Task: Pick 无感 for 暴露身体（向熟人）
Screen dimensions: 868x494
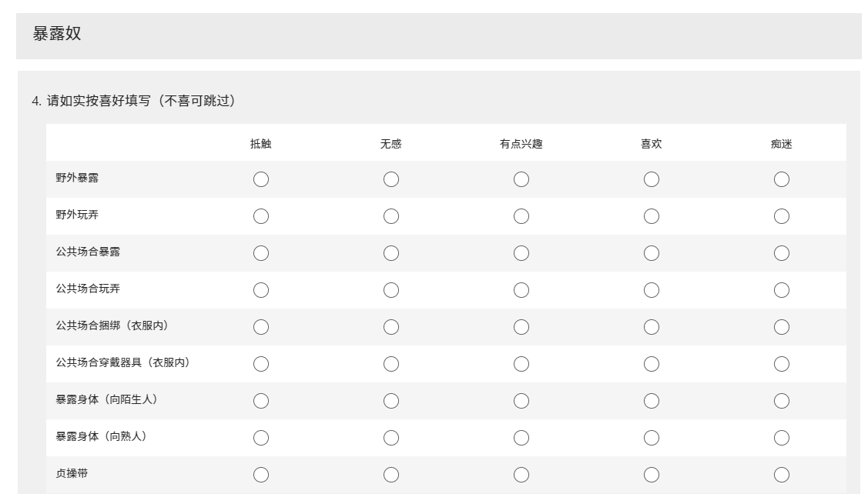Action: tap(391, 438)
